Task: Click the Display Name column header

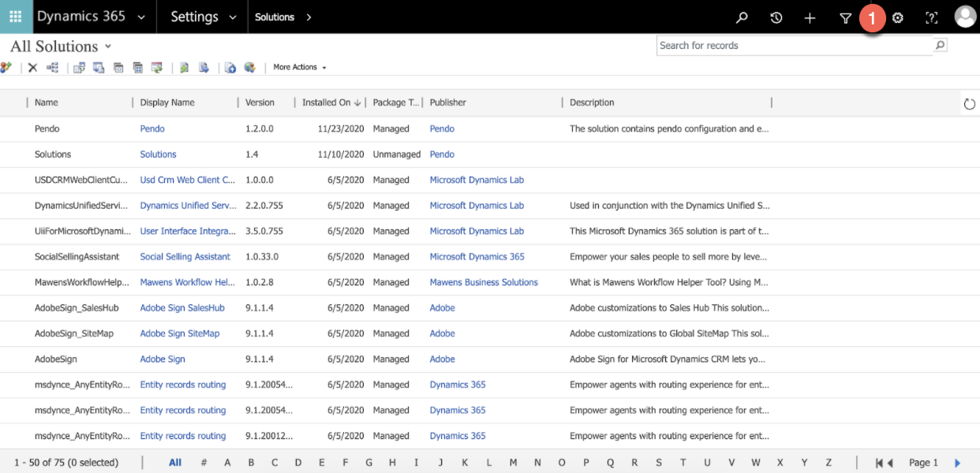Action: click(167, 102)
